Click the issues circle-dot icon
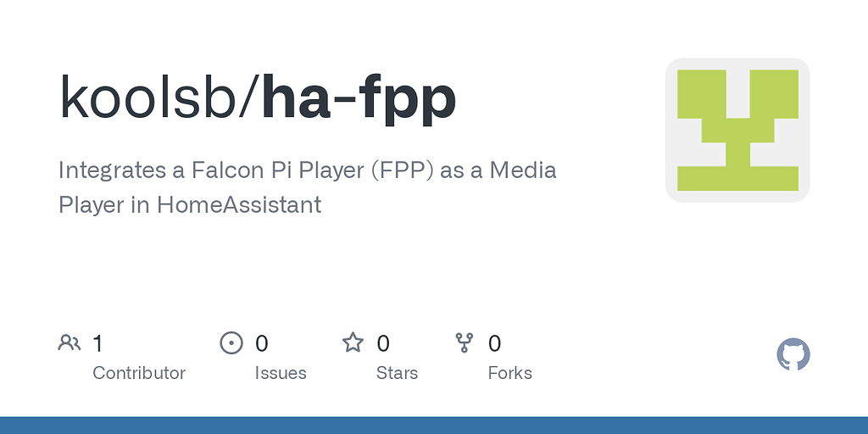868x434 pixels. coord(231,342)
